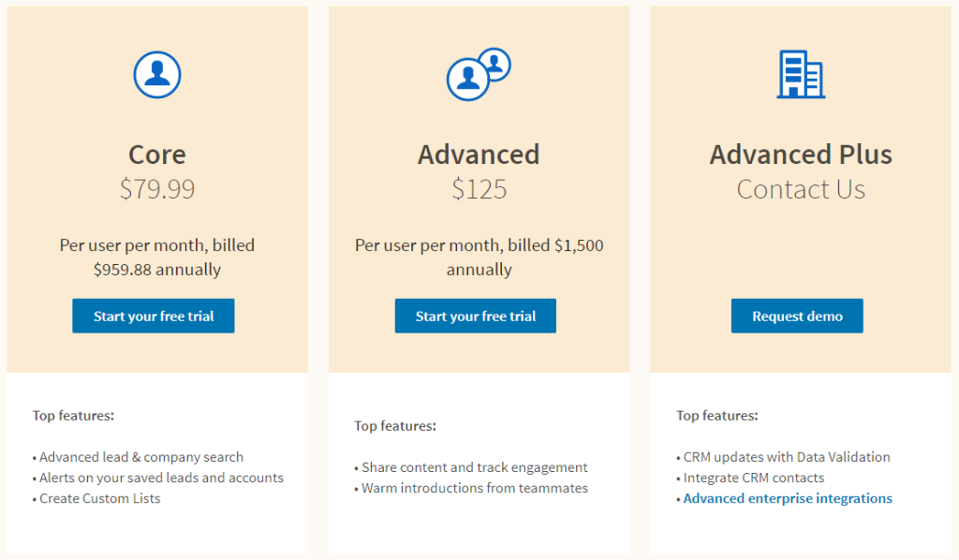Click the $125 price label
Image resolution: width=959 pixels, height=560 pixels.
coord(479,188)
